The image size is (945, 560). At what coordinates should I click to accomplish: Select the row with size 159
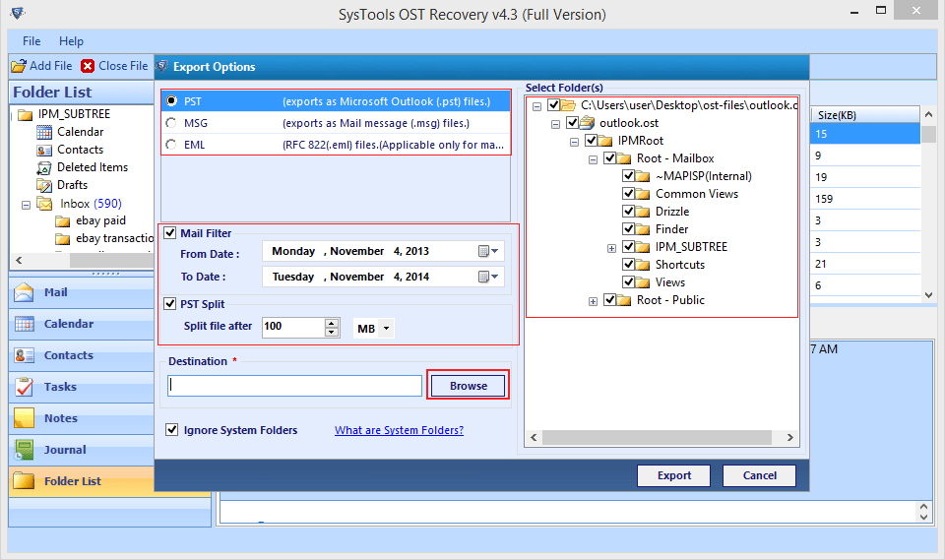[865, 199]
